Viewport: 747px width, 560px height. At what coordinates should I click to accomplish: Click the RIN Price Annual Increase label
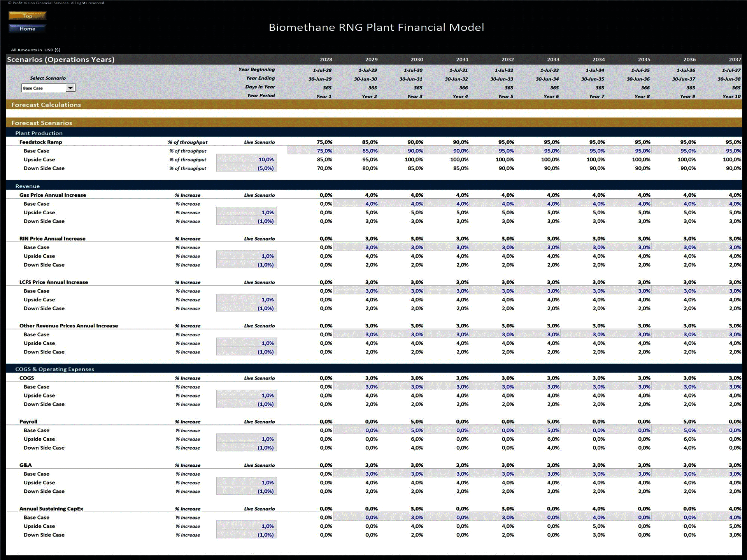(x=53, y=239)
